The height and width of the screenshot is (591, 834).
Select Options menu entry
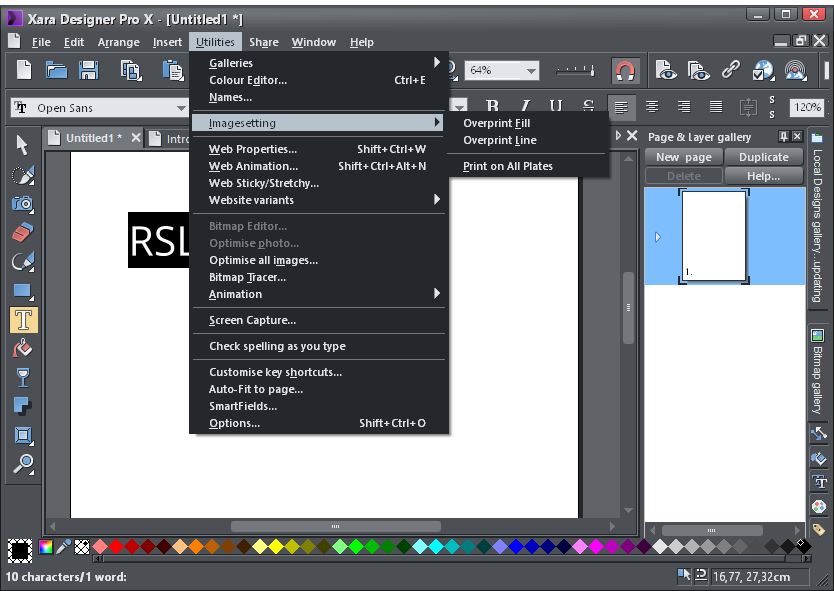click(x=319, y=423)
